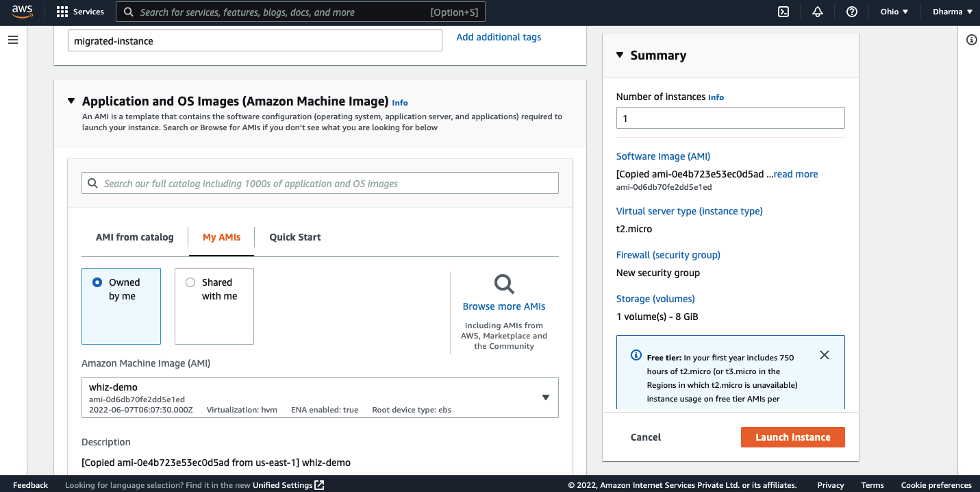Dismiss the Free tier notice
This screenshot has width=980, height=492.
(x=825, y=355)
